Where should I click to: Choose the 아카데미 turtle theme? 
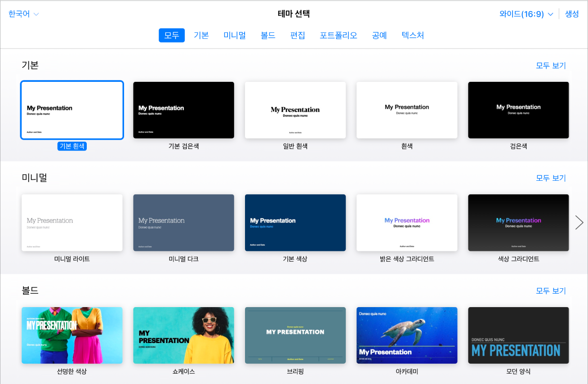[407, 335]
